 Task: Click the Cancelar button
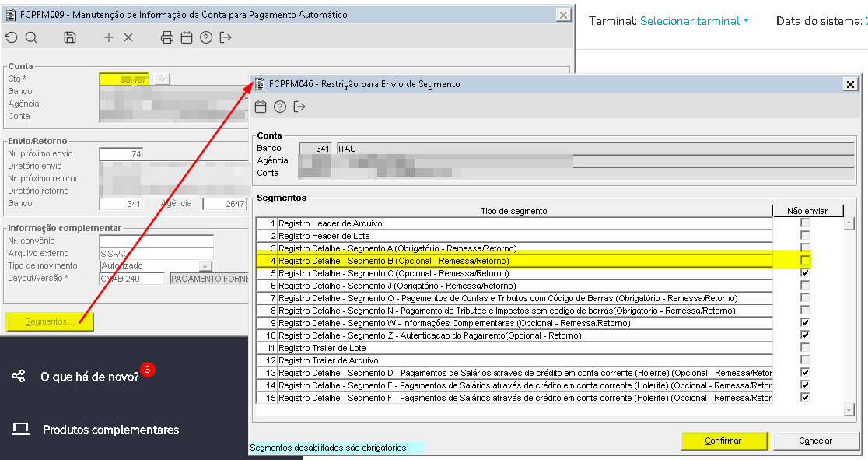(815, 441)
